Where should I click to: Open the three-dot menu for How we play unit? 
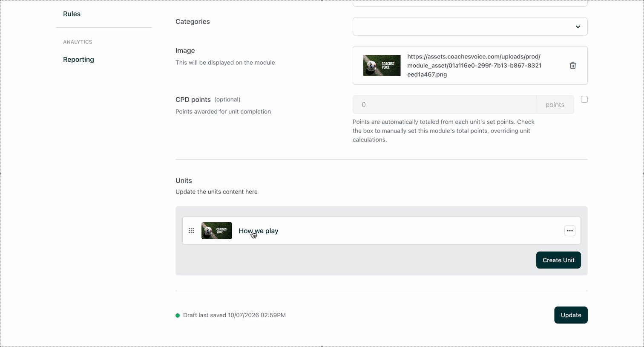pyautogui.click(x=569, y=231)
